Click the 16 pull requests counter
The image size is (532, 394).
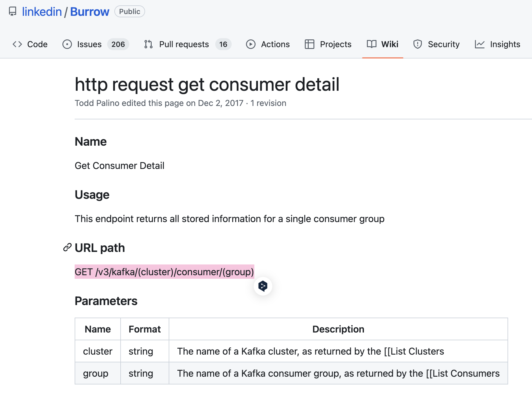(x=223, y=44)
